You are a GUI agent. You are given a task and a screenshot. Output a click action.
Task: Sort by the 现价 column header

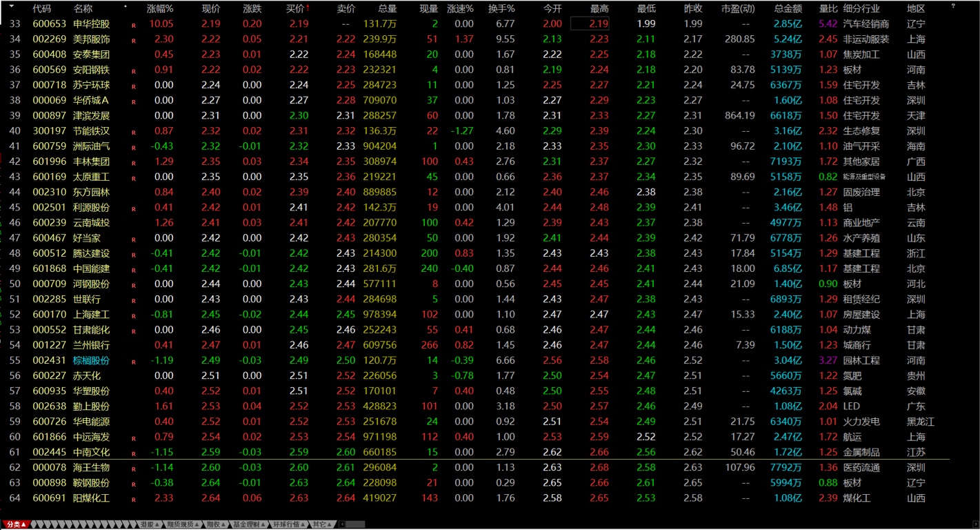(x=211, y=9)
